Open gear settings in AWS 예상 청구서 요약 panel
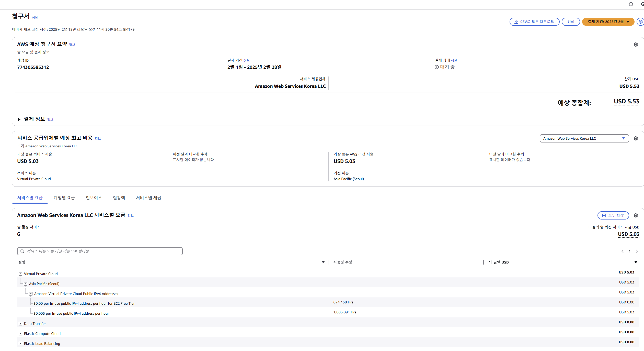The image size is (644, 351). coord(636,45)
